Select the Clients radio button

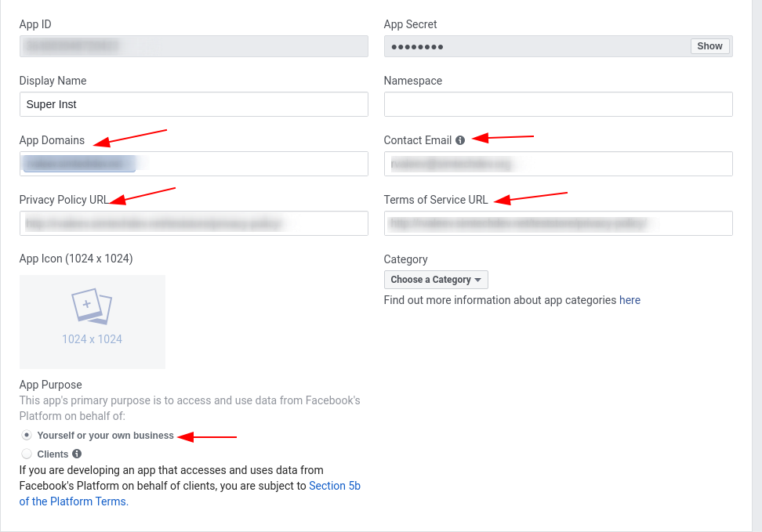click(x=27, y=454)
